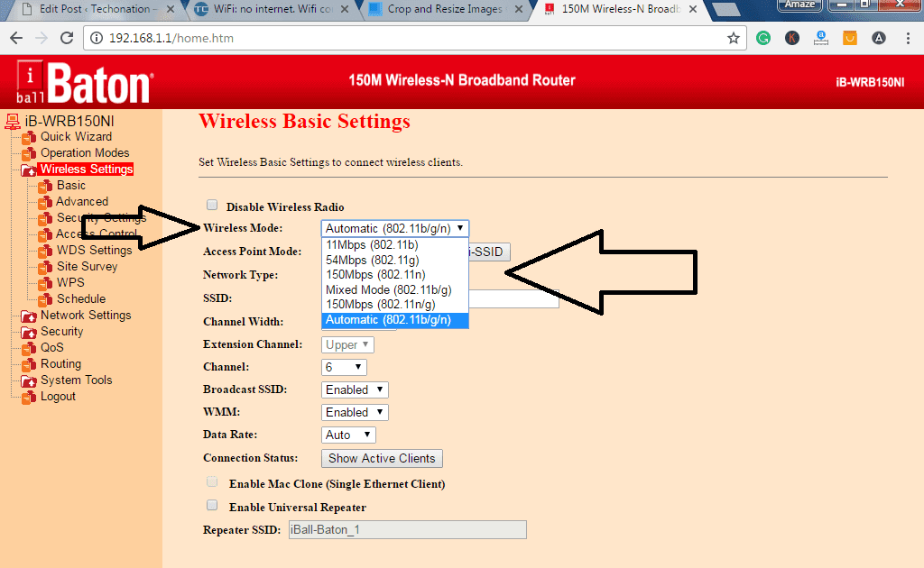Open the Extension Channel Upper dropdown

[347, 345]
